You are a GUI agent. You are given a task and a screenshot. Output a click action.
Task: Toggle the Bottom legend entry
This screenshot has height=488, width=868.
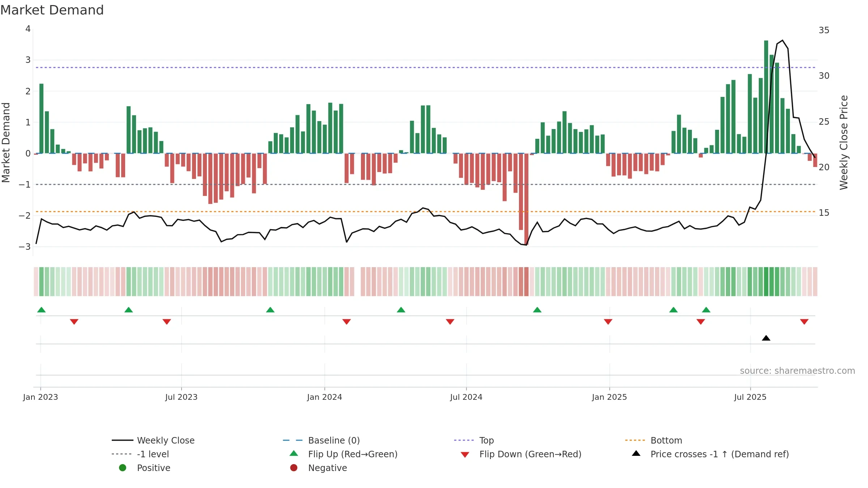654,440
